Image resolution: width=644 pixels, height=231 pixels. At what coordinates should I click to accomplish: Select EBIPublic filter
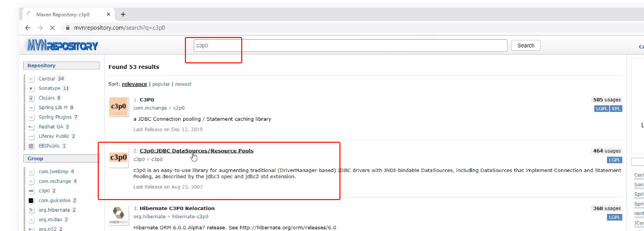click(50, 146)
